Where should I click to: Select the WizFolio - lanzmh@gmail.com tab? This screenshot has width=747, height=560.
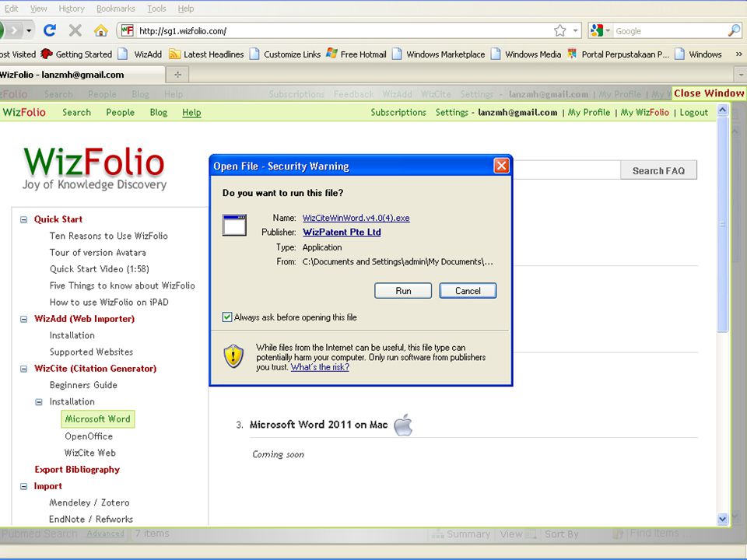click(81, 75)
